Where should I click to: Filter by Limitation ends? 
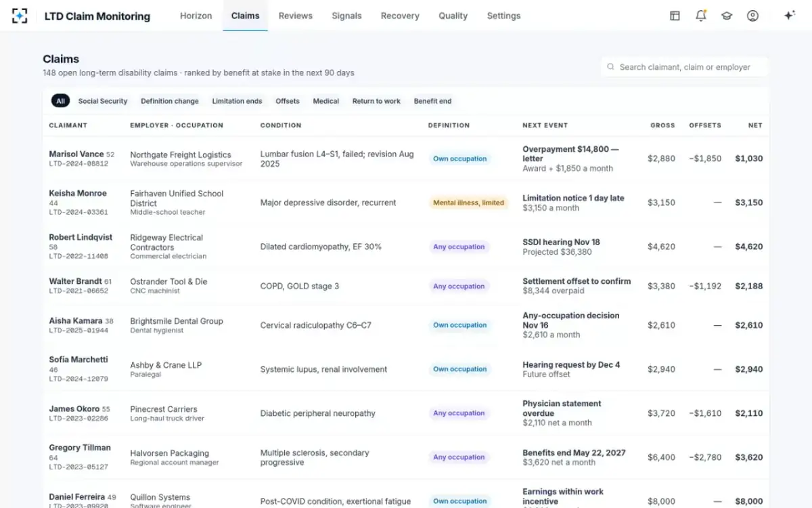(237, 101)
